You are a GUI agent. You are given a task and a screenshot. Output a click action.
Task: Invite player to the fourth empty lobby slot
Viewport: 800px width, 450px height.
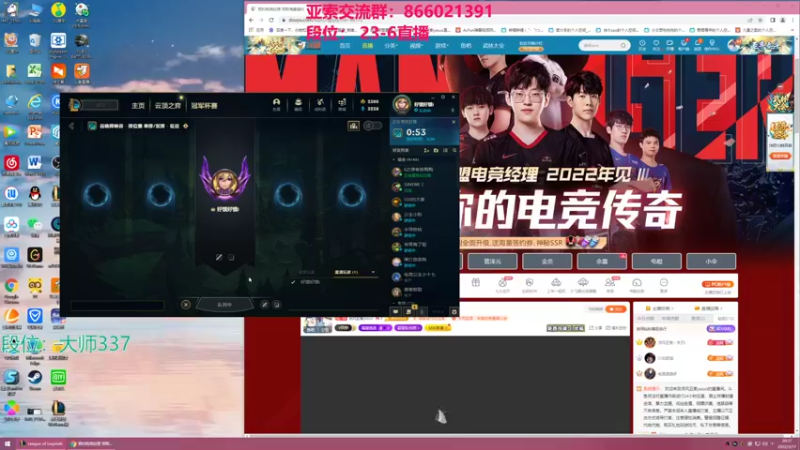352,195
